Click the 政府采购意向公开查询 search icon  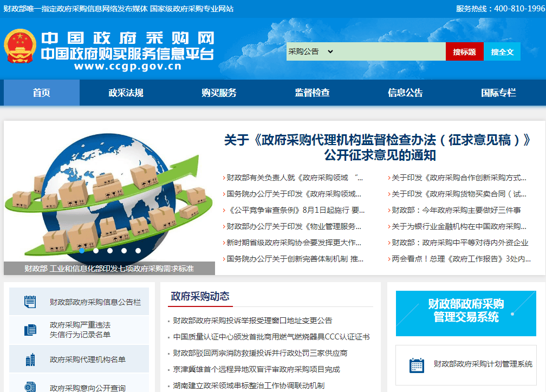click(x=30, y=387)
